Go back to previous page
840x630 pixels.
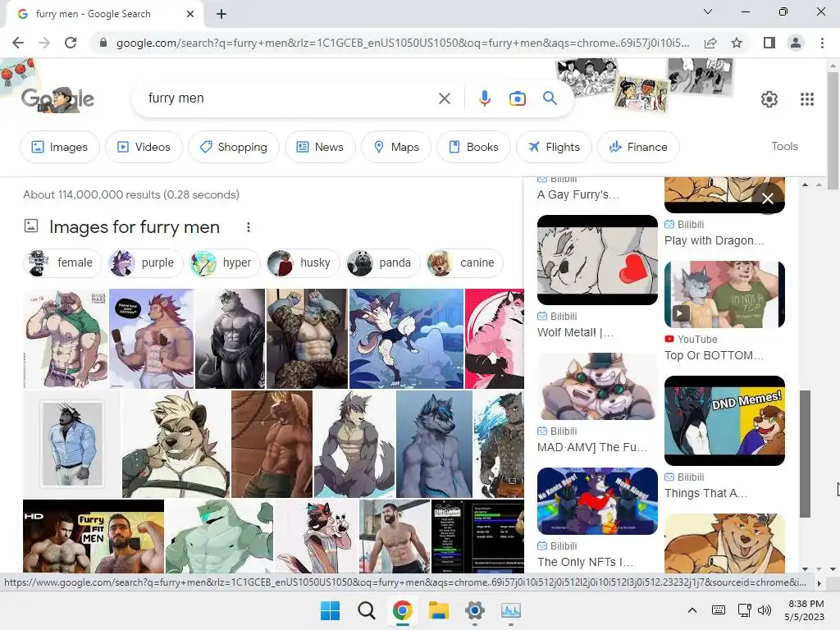(x=18, y=43)
